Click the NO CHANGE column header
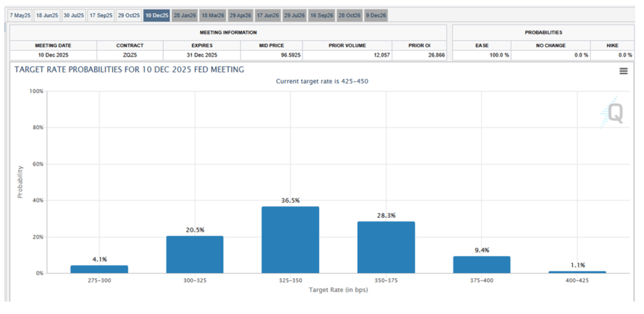The width and height of the screenshot is (644, 314). click(x=551, y=45)
